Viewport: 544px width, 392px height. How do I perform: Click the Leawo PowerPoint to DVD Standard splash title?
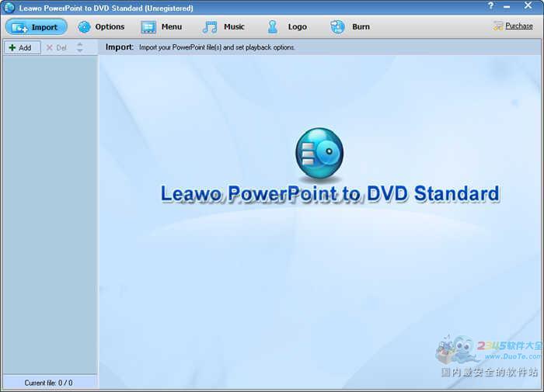pos(330,194)
